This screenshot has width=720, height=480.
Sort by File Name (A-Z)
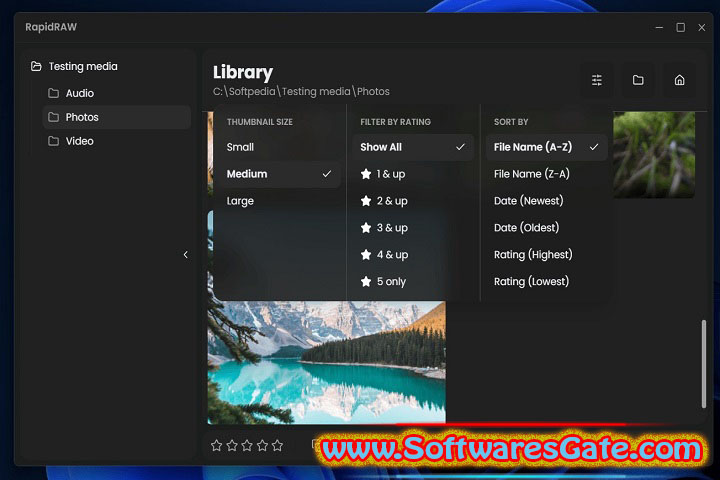click(547, 147)
